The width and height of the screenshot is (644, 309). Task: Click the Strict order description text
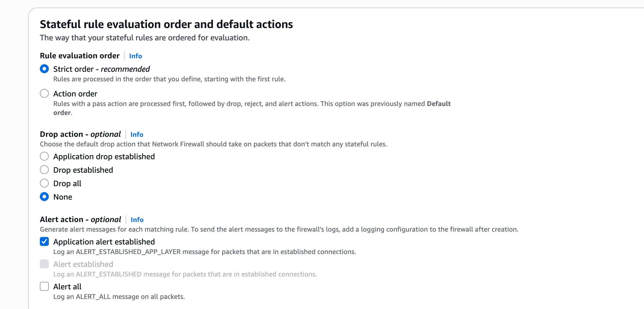click(x=169, y=79)
